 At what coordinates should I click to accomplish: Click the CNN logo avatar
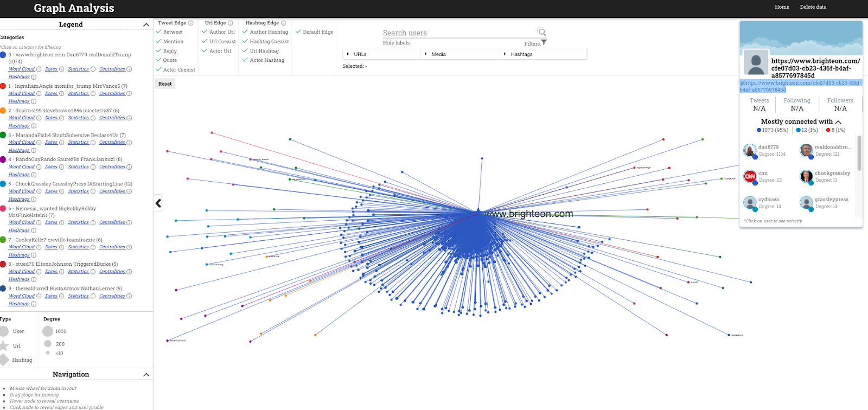tap(750, 176)
